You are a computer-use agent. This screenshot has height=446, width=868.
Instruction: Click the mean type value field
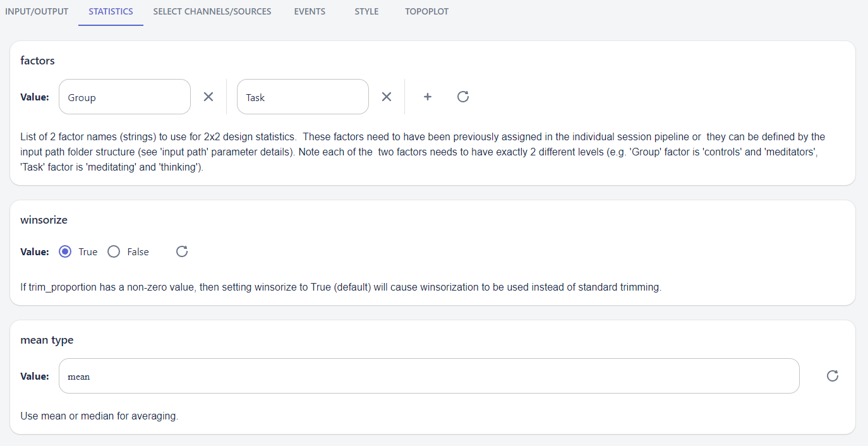pos(429,376)
